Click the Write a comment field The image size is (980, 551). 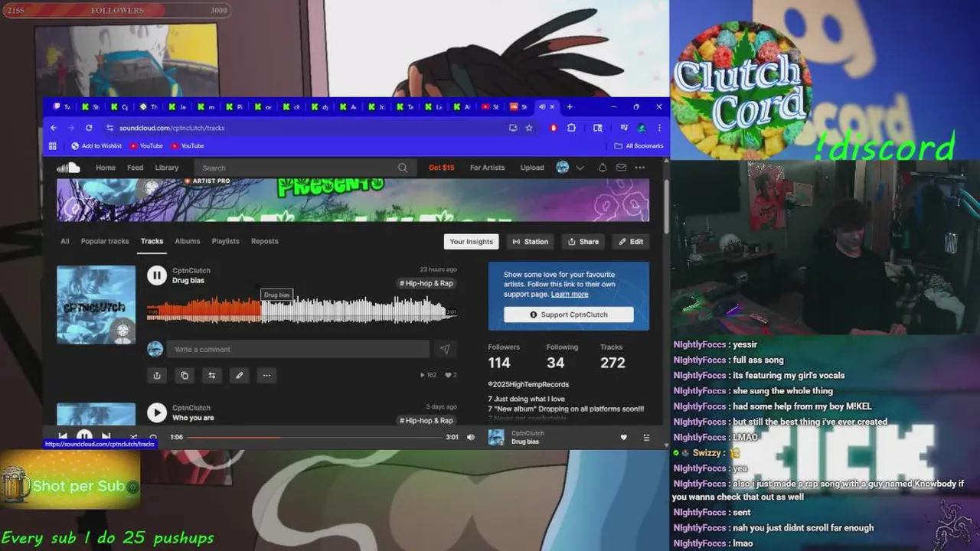pyautogui.click(x=299, y=349)
